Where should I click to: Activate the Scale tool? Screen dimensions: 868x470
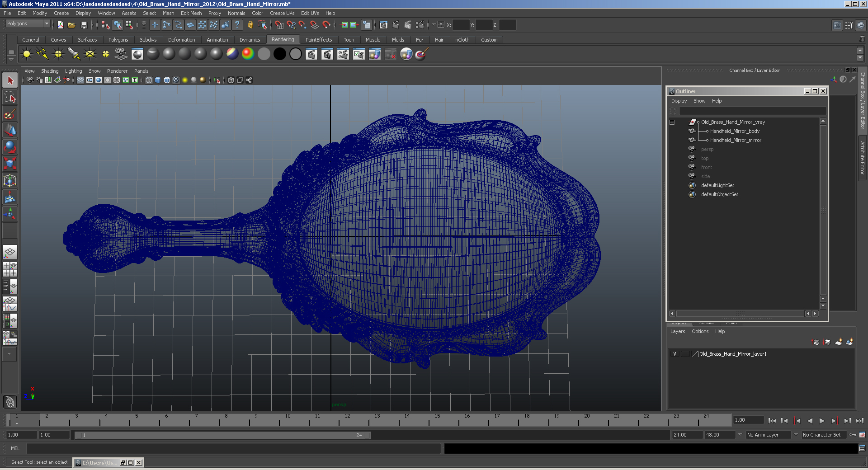[x=10, y=164]
